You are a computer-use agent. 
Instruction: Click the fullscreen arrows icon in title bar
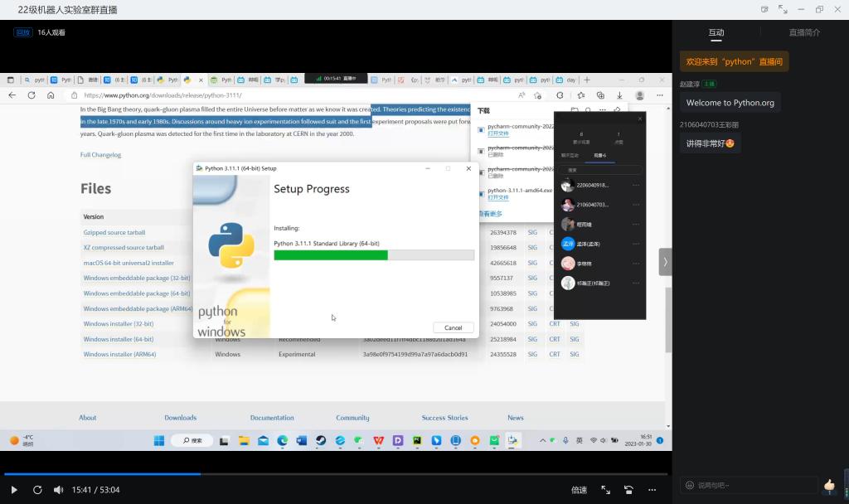tap(783, 9)
